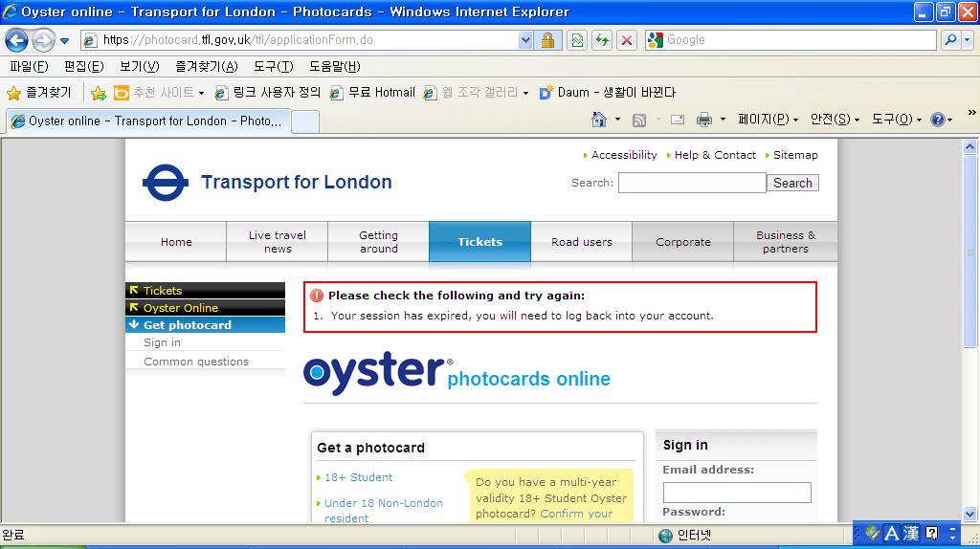Open the Accessibility link
Screen dimensions: 980x549
624,155
